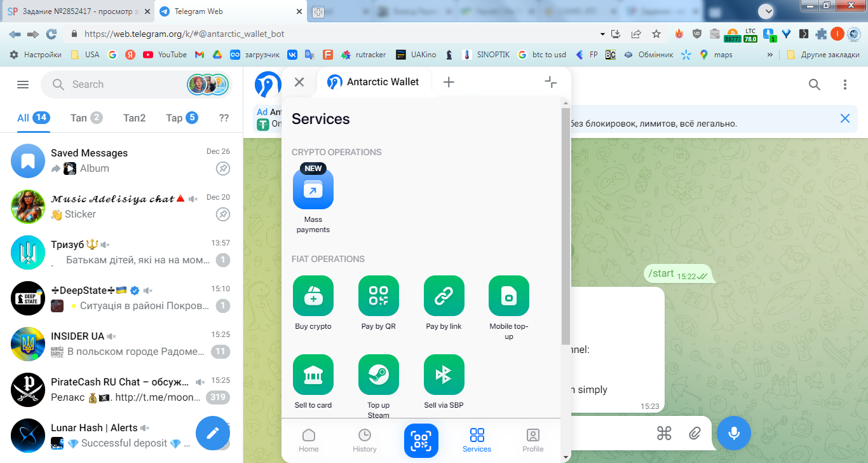Image resolution: width=868 pixels, height=463 pixels.
Task: Open the SINOPTIK bookmark
Action: pyautogui.click(x=486, y=55)
